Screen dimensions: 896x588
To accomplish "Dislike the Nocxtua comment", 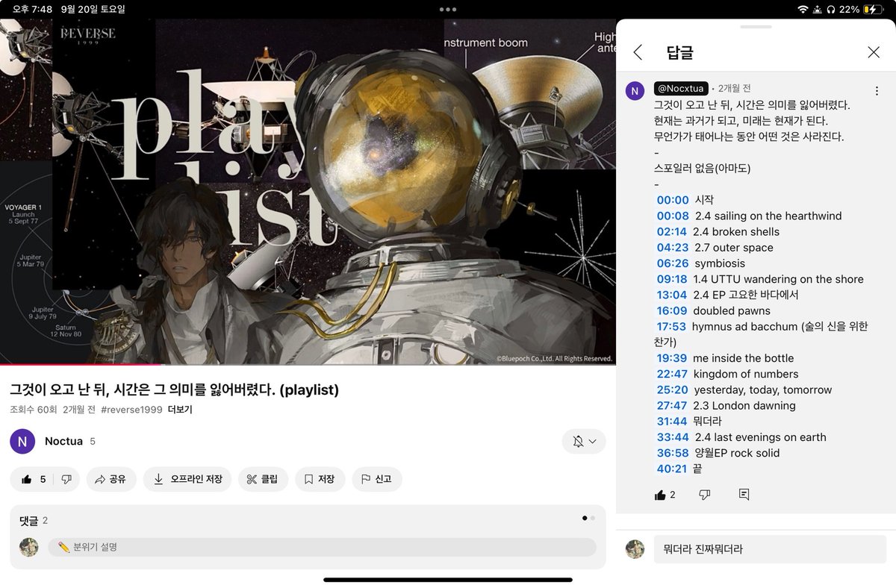I will click(704, 495).
